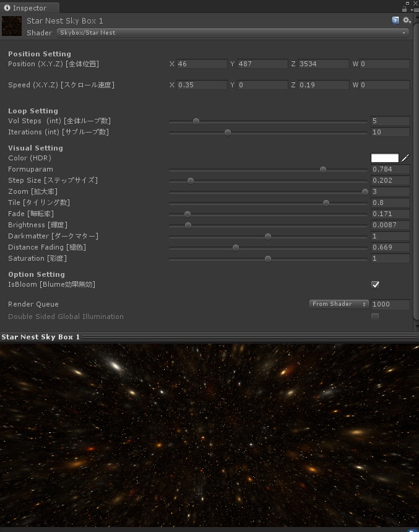
Task: Open the Shader dropdown Skybox/Star Nest
Action: coord(233,33)
